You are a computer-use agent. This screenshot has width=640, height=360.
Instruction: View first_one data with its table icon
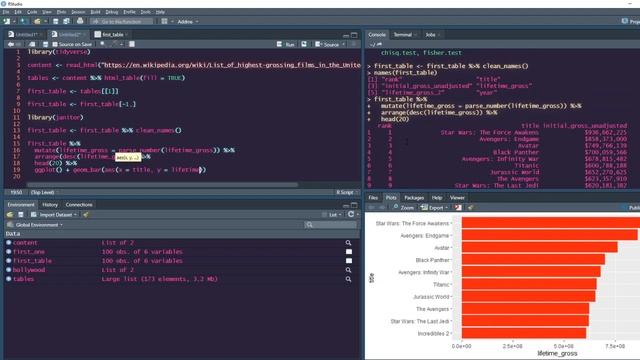[349, 252]
